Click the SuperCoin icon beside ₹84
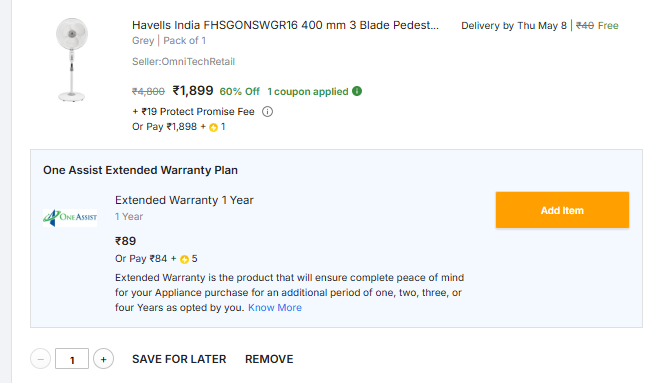The width and height of the screenshot is (653, 383). click(184, 259)
